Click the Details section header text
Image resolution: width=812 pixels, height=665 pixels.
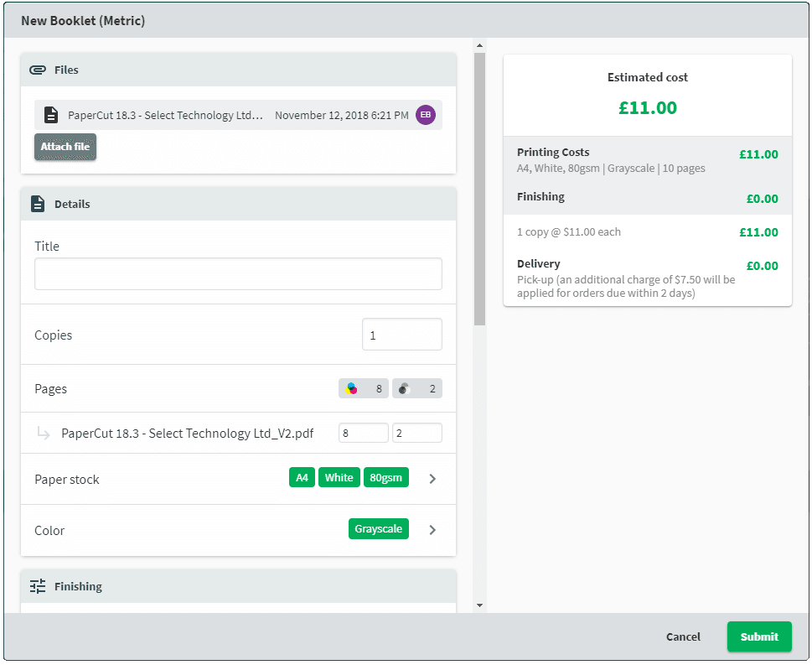72,205
